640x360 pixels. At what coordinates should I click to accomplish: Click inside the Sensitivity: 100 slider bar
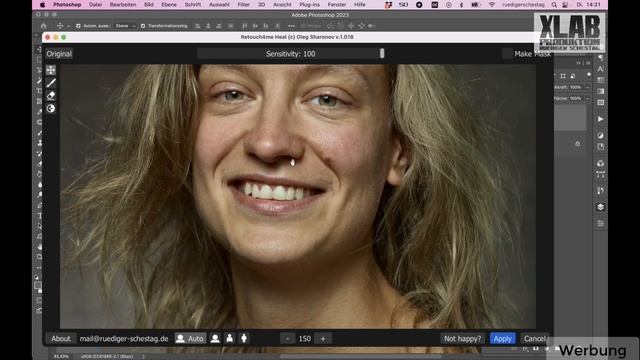point(291,53)
